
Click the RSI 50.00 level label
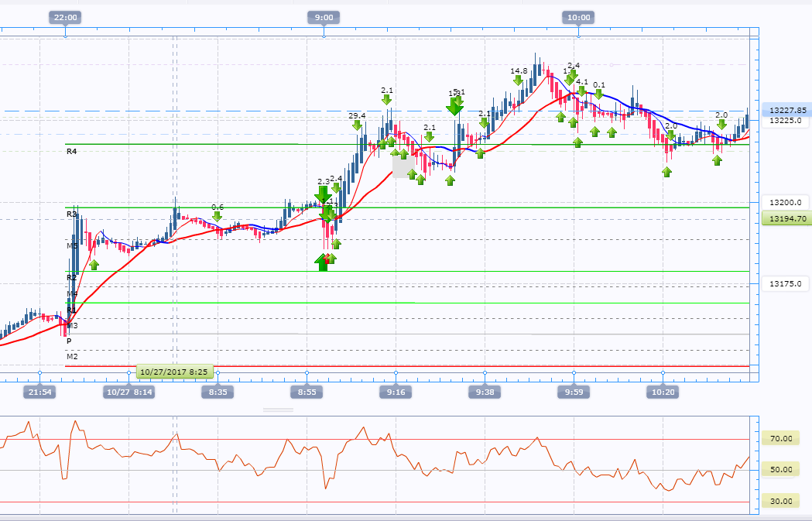781,470
